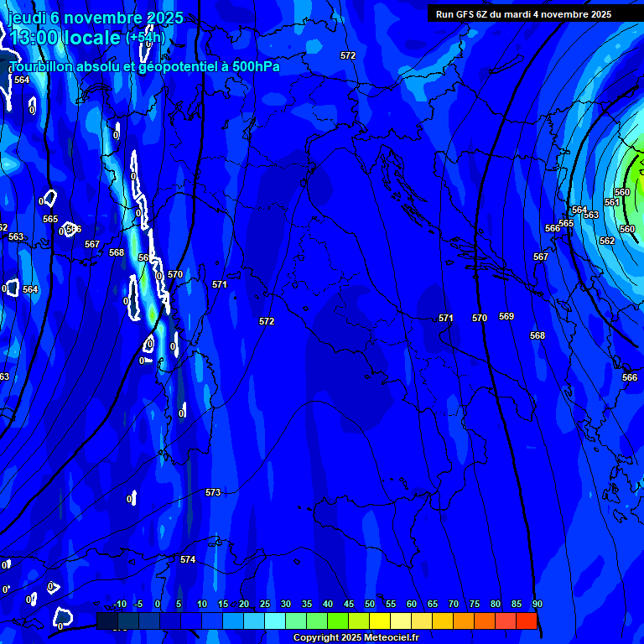Viewport: 644px width, 644px height.
Task: Click the red swatch at legend's right end
Action: tap(527, 621)
